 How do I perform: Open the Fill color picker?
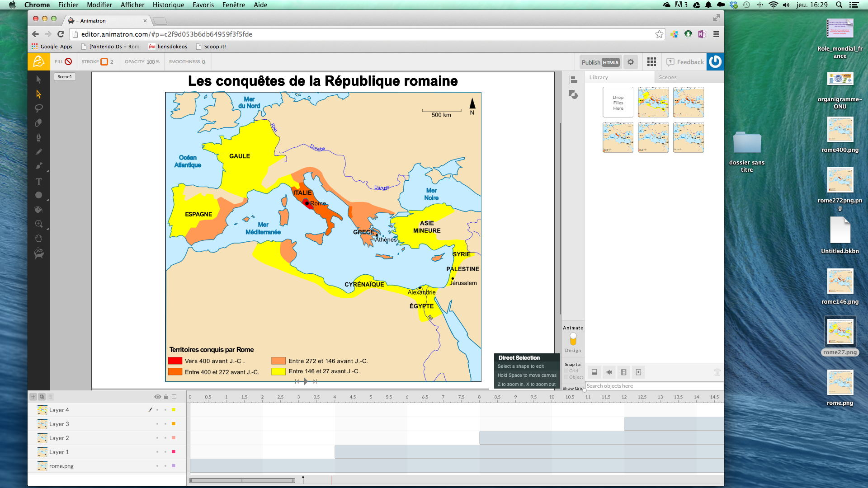click(x=68, y=61)
